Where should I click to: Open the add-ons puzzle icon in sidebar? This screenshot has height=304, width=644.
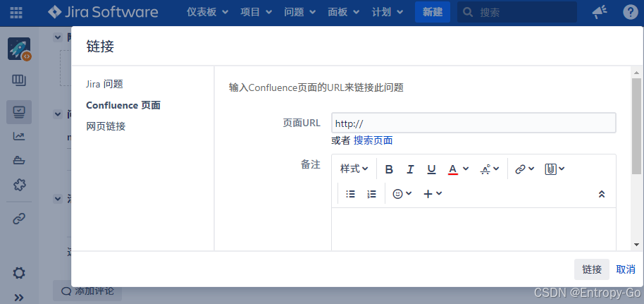point(19,185)
